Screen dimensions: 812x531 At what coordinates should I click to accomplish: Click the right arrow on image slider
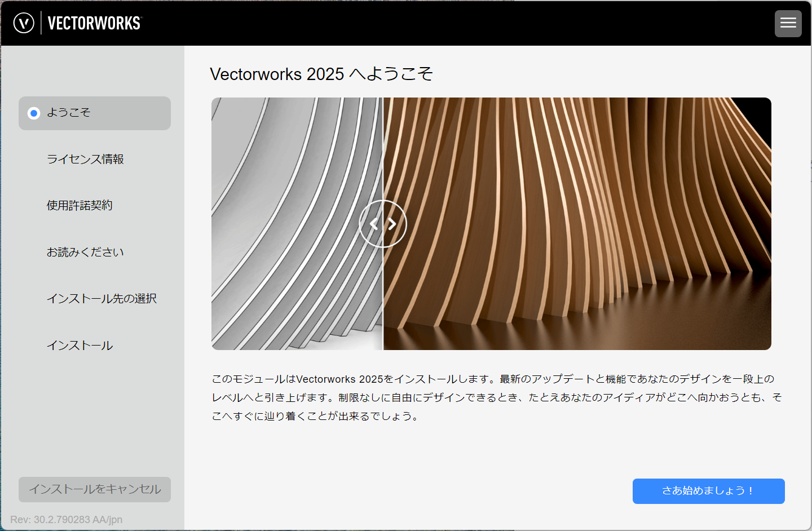[392, 224]
